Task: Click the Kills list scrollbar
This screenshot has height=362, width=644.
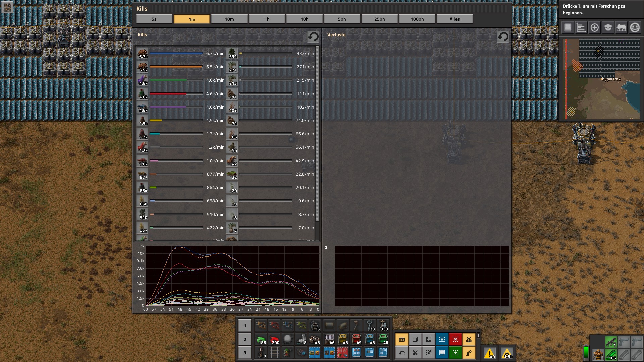Action: click(317, 134)
